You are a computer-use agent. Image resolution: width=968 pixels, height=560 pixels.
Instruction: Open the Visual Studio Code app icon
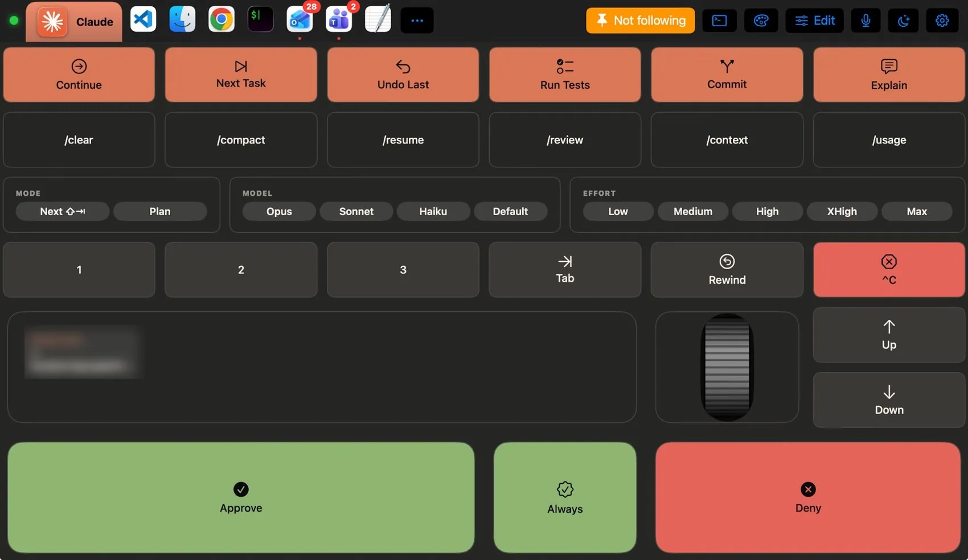point(143,19)
